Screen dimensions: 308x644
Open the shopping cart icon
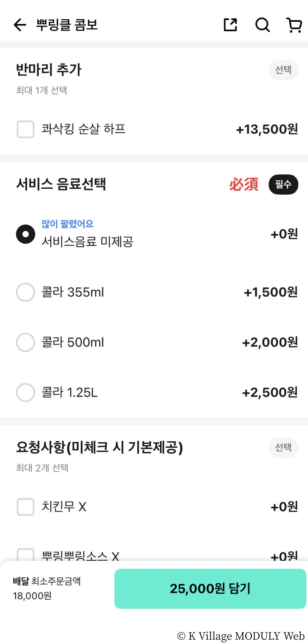point(294,25)
